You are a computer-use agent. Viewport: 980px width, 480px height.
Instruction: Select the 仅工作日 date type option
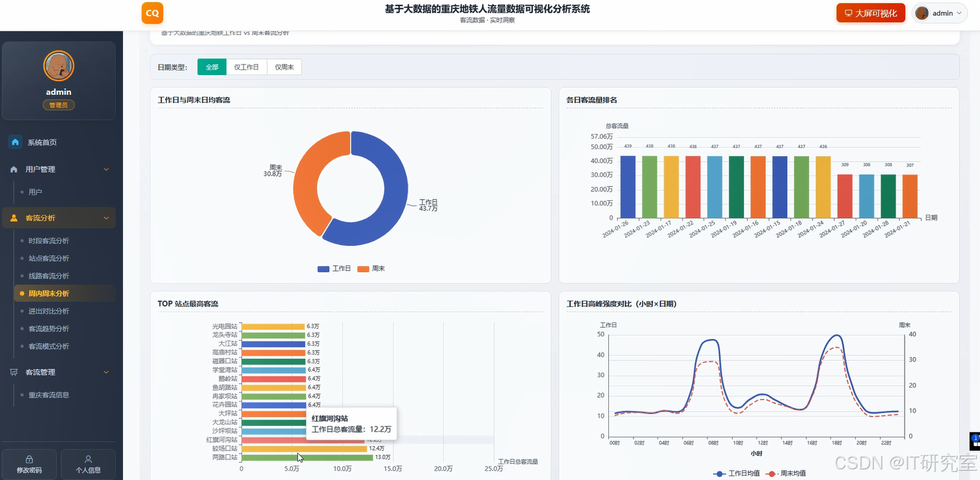[246, 67]
